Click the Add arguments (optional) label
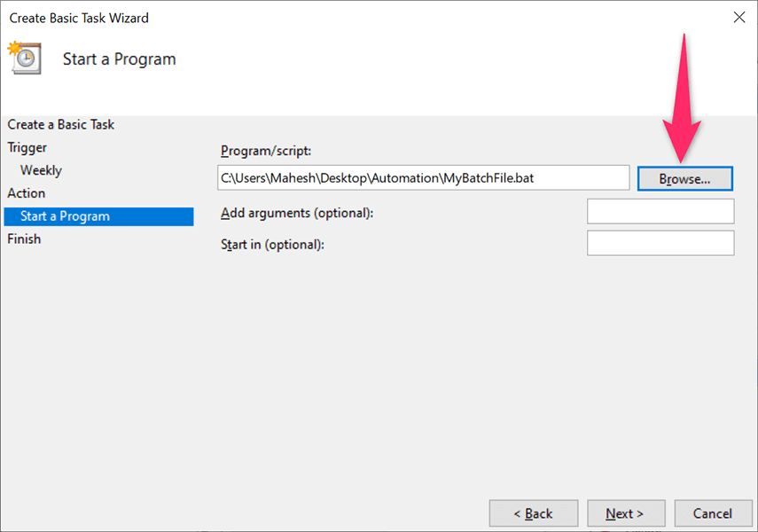This screenshot has width=758, height=532. pos(297,213)
